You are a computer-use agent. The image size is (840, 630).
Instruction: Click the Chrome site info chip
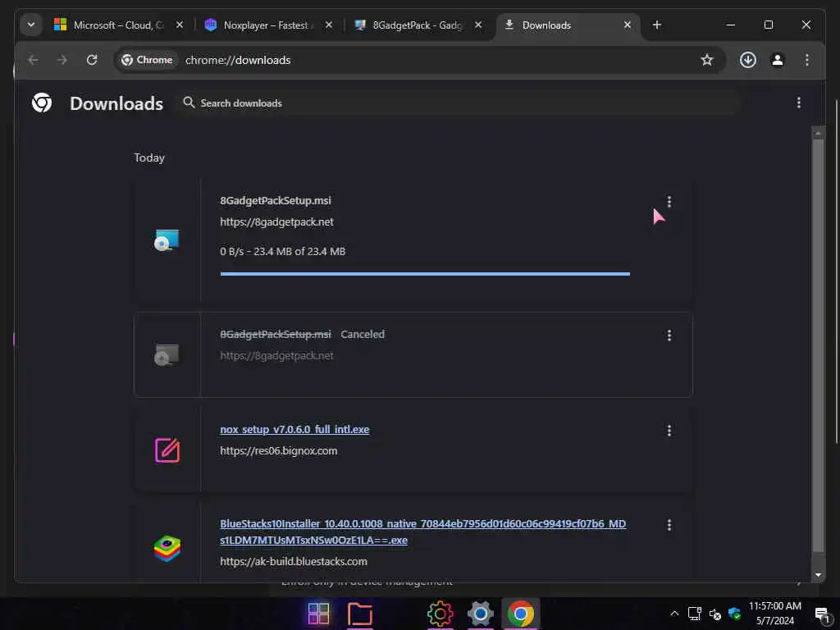[x=148, y=60]
